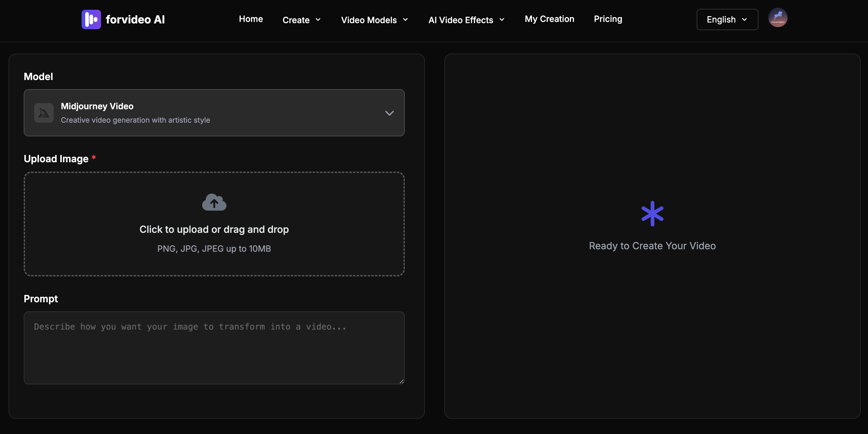Click the 'Ready to Create Your Video' text
Screen dimensions: 868x434
pos(652,246)
